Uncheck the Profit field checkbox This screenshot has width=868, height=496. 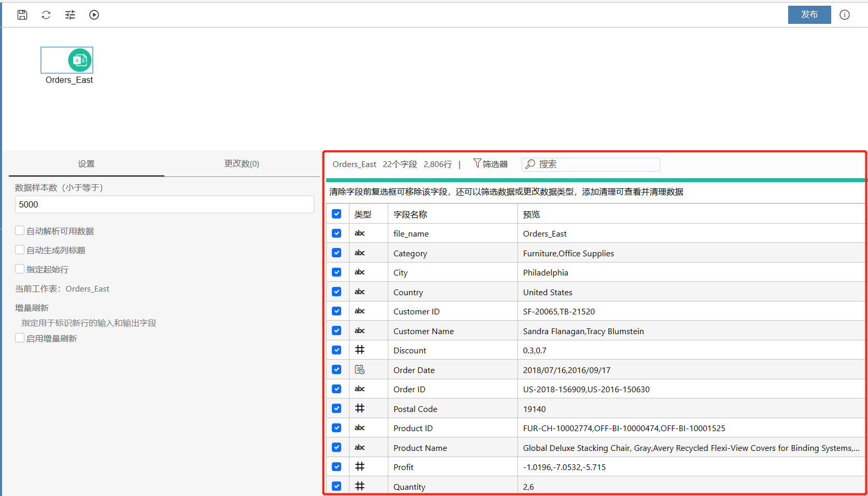click(x=337, y=466)
